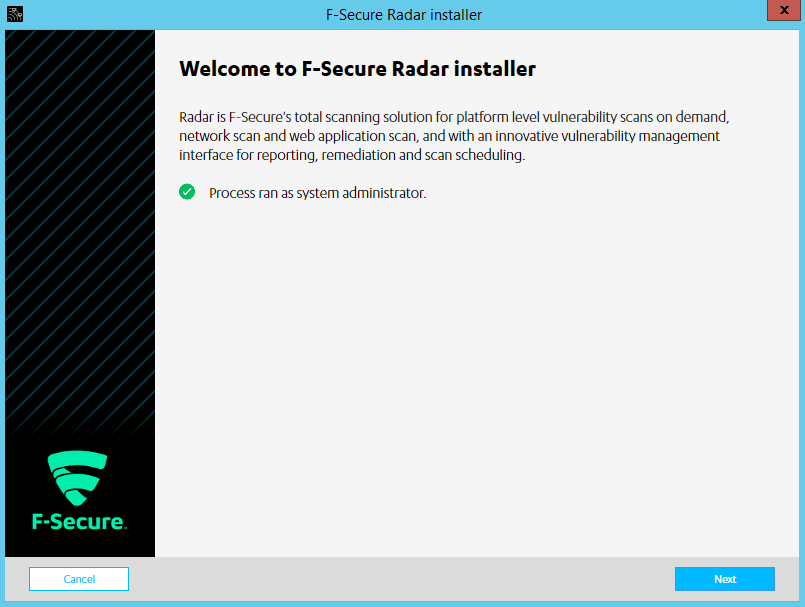Click the F-Secure shield logo
This screenshot has width=805, height=607.
pyautogui.click(x=77, y=478)
